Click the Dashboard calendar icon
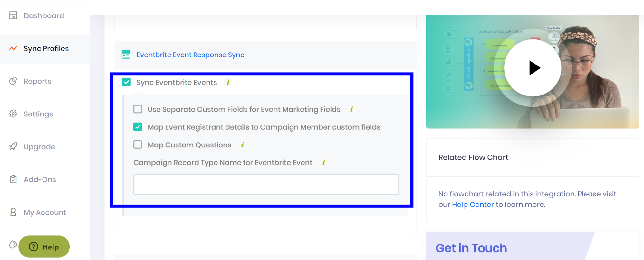 pos(13,15)
